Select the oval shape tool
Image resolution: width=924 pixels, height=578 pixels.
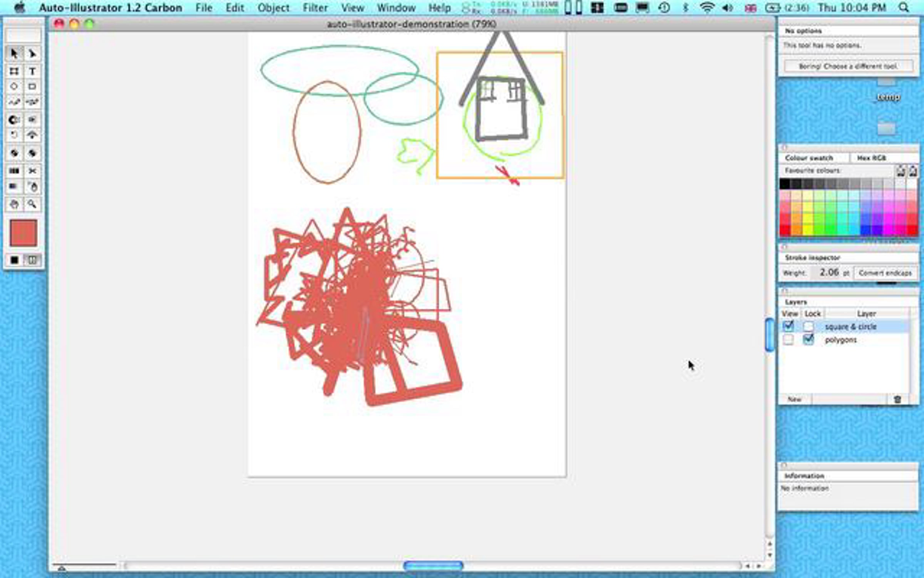tap(14, 87)
